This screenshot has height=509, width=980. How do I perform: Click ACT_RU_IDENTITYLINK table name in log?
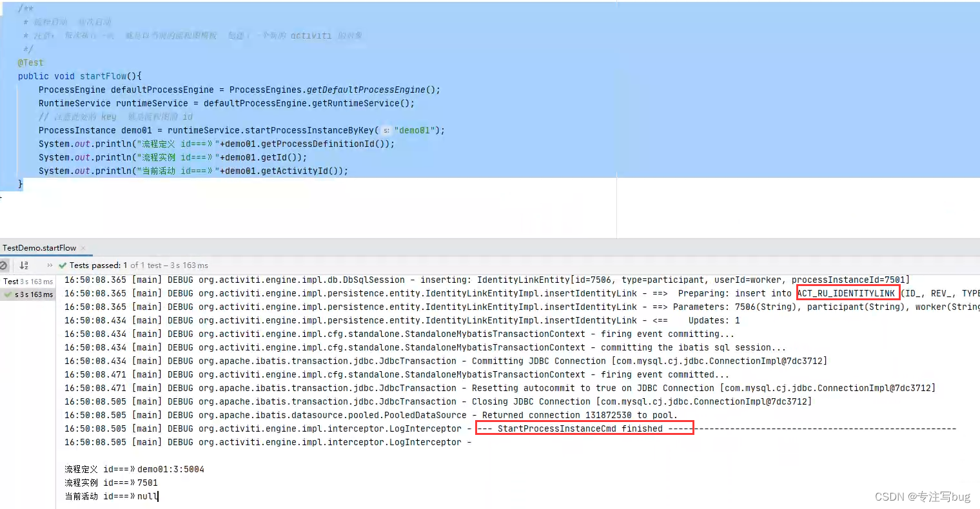846,293
